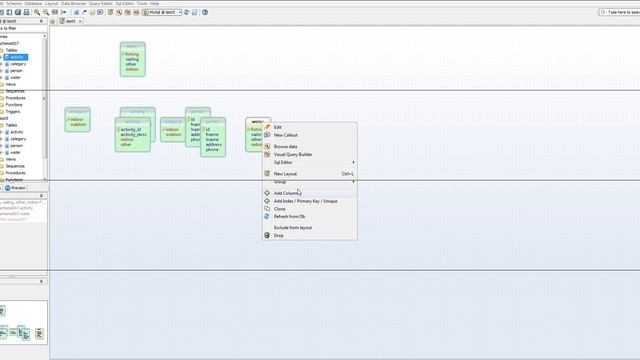The width and height of the screenshot is (640, 360).
Task: Switch to the Preview tab in the left panel
Action: click(x=16, y=188)
